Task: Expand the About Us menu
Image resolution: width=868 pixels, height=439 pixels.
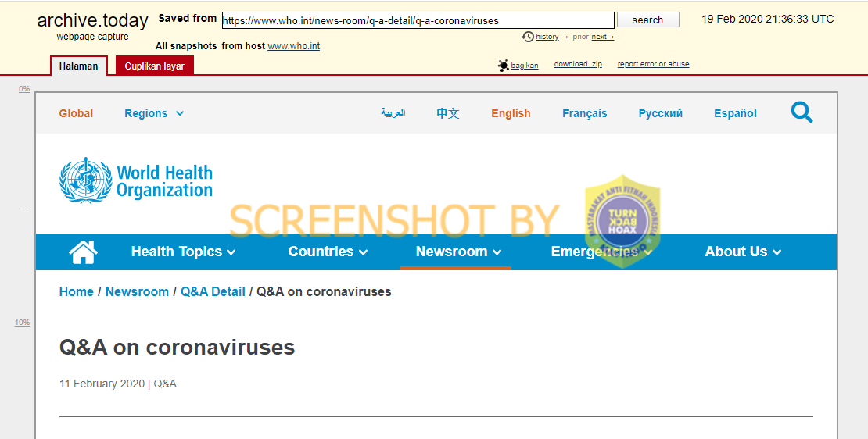Action: point(743,252)
